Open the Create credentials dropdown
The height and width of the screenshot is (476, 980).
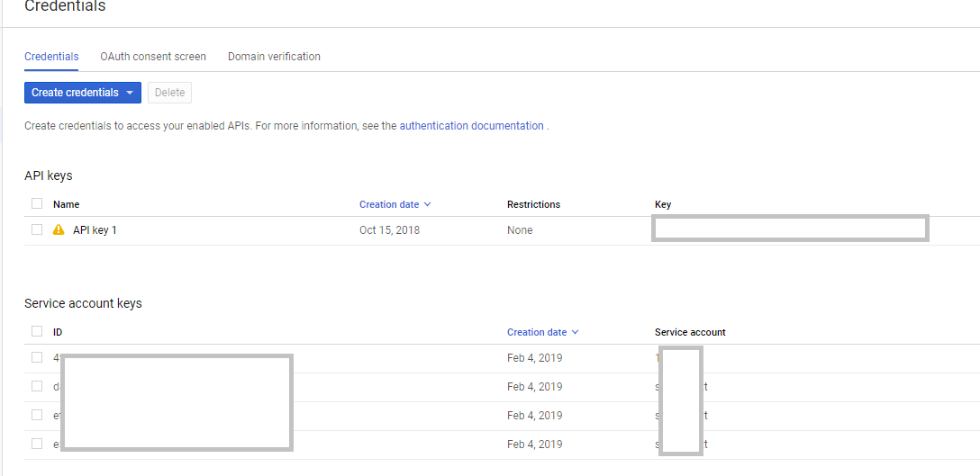[83, 93]
